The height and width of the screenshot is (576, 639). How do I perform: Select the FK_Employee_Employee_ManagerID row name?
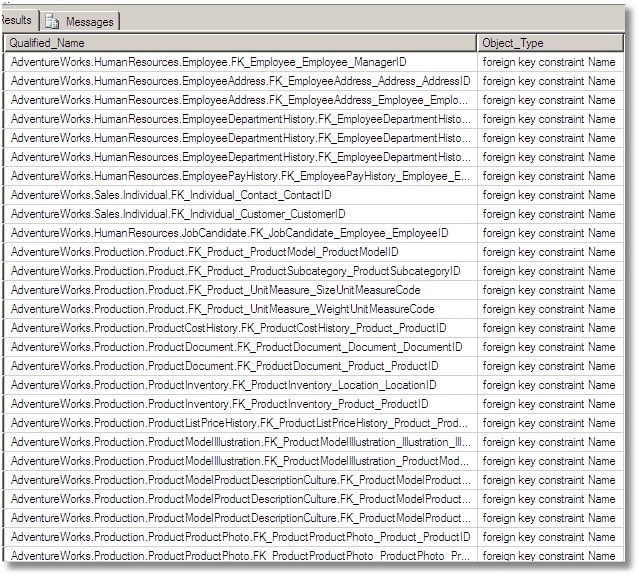[240, 62]
